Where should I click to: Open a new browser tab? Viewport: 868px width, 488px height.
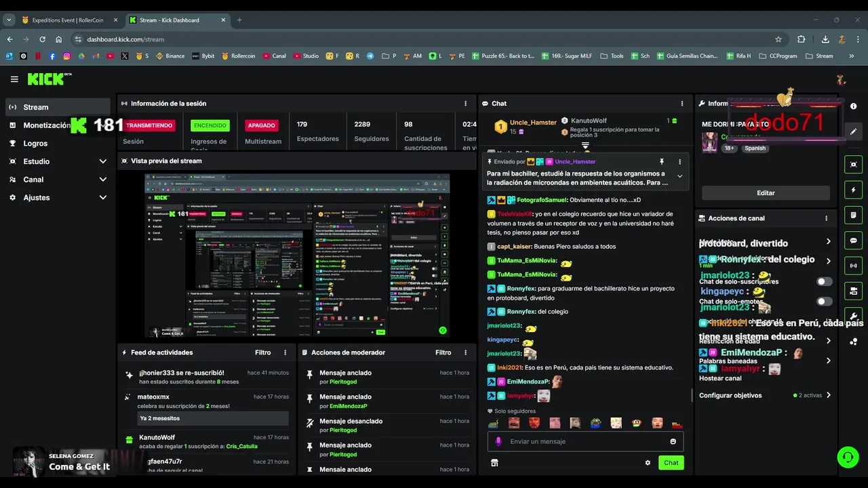point(239,20)
